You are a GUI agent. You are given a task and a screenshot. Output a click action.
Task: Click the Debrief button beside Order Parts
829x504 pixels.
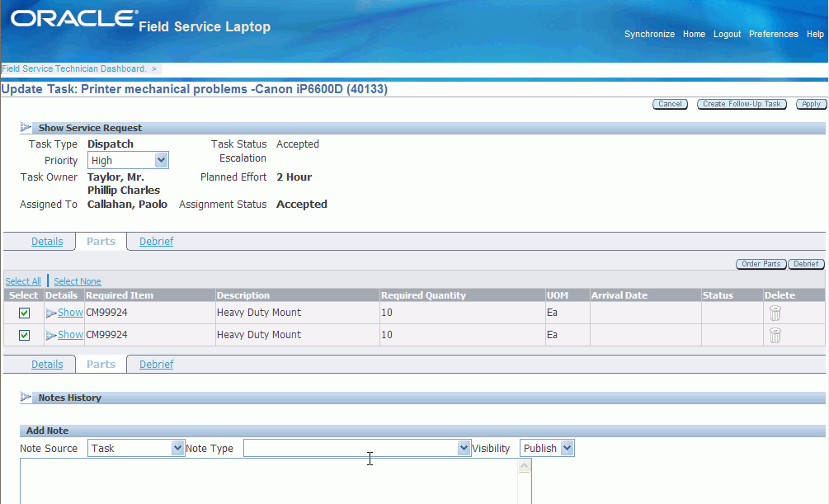(x=806, y=264)
